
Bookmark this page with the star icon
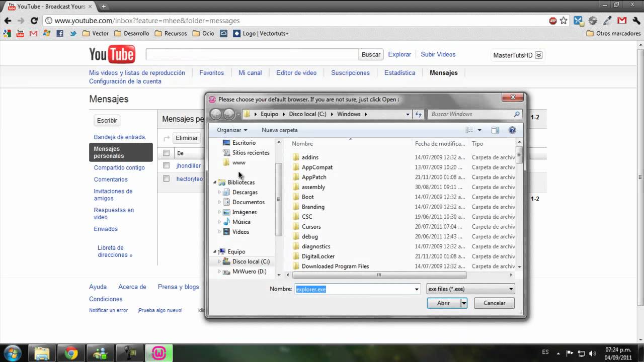pyautogui.click(x=563, y=21)
